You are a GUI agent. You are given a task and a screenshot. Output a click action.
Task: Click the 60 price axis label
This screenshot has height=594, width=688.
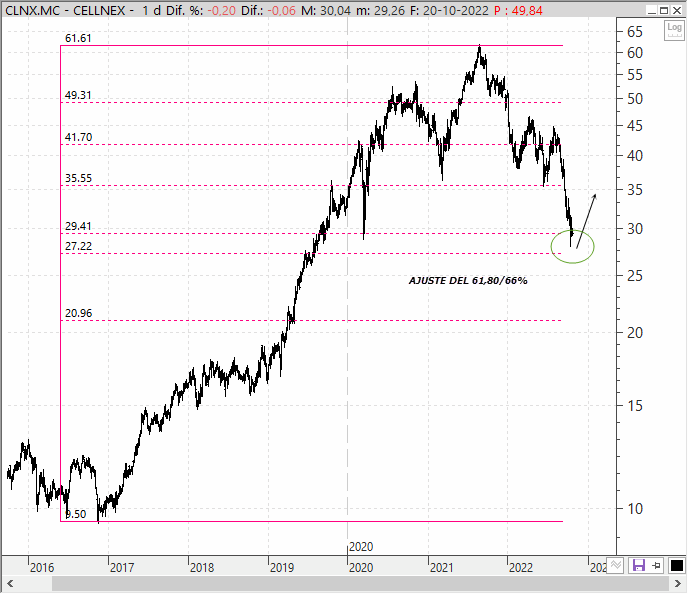tap(635, 53)
